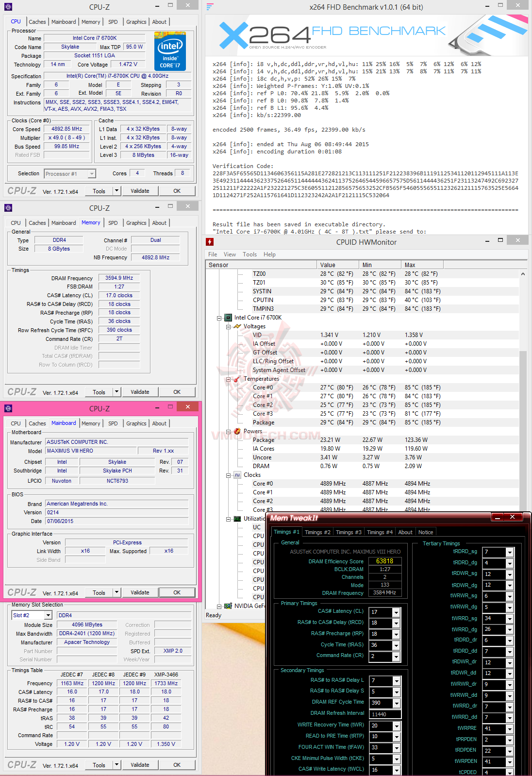Image resolution: width=532 pixels, height=776 pixels.
Task: Click Tools dropdown arrow in pink Mainboard CPU-Z window
Action: [x=116, y=592]
